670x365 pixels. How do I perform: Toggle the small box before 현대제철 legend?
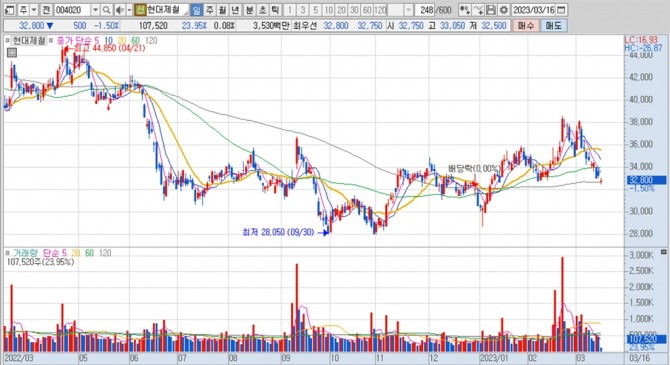pos(8,41)
